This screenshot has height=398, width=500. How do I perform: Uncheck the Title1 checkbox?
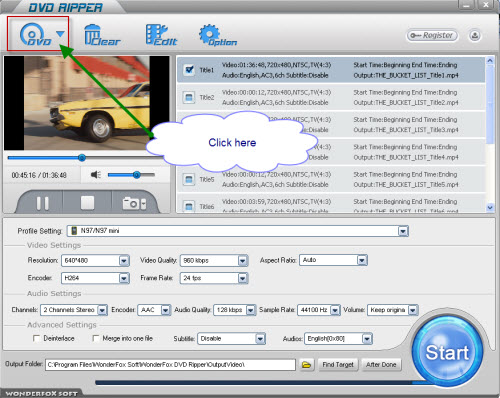189,70
